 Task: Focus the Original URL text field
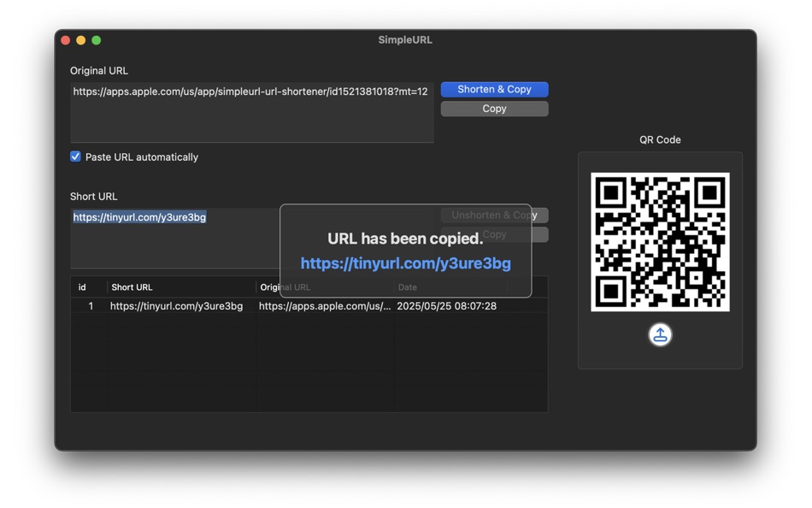[x=252, y=111]
